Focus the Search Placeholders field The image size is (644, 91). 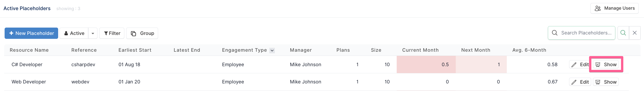tap(581, 33)
